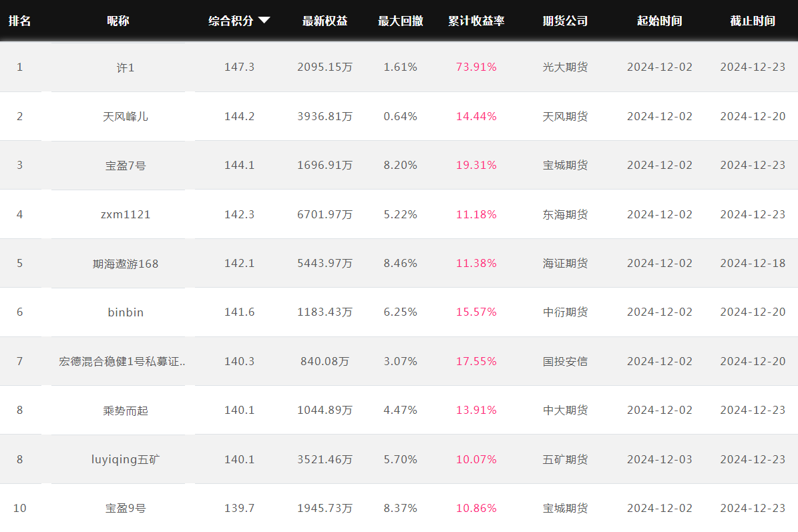Click start date 2024-12-03
Viewport: 798px width, 532px height.
point(660,460)
